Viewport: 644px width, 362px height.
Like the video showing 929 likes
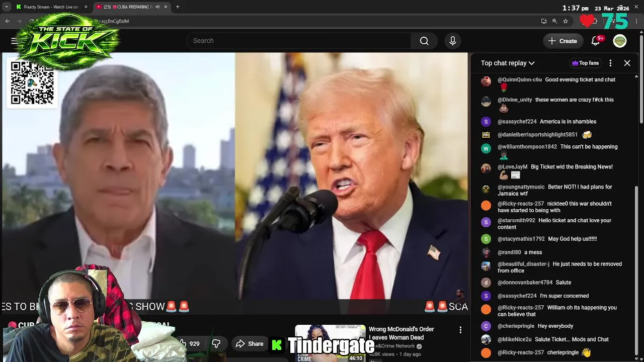coord(191,344)
